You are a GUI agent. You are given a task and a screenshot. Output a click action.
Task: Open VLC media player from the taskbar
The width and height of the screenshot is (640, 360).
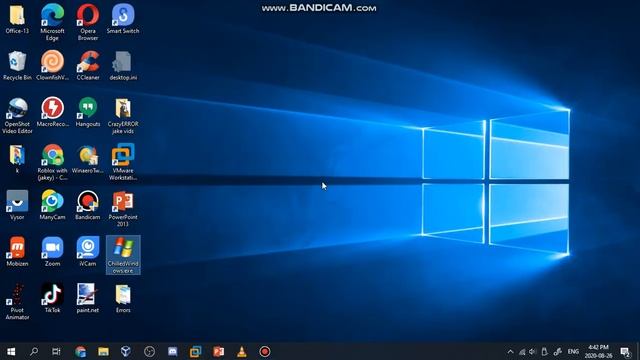pos(242,351)
